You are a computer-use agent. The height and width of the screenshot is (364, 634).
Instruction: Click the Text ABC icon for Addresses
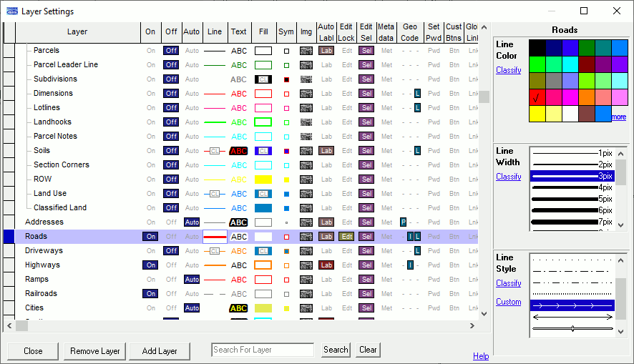[x=238, y=222]
